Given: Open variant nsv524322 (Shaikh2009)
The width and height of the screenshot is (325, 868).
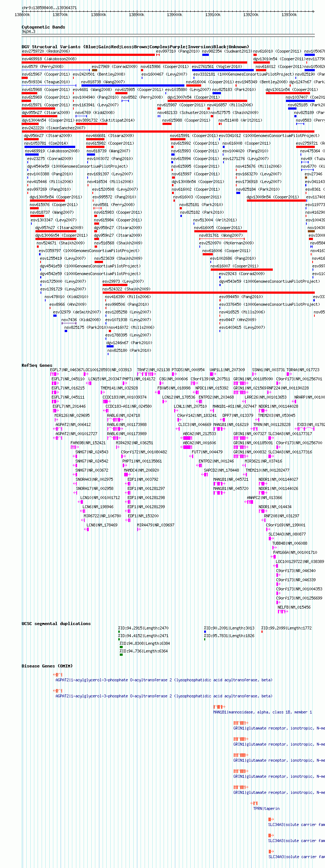Looking at the screenshot, I should pyautogui.click(x=209, y=293).
